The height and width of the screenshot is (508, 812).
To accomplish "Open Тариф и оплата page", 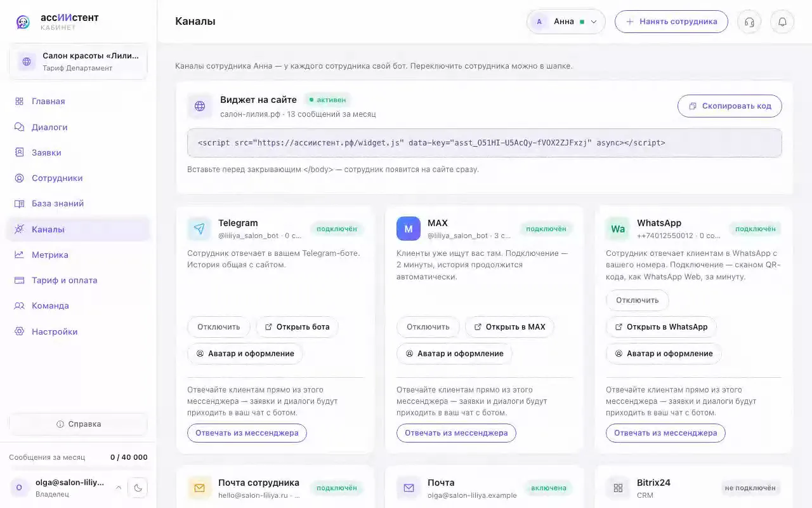I will (78, 280).
